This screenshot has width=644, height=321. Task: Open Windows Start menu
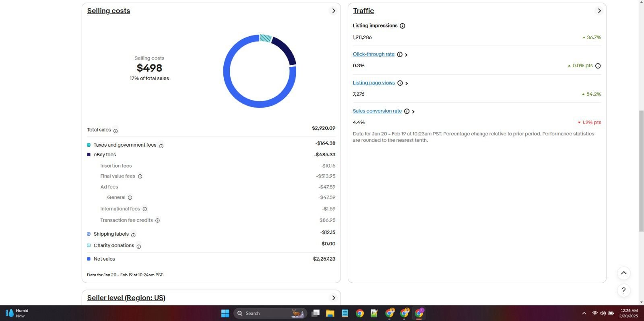click(x=225, y=313)
